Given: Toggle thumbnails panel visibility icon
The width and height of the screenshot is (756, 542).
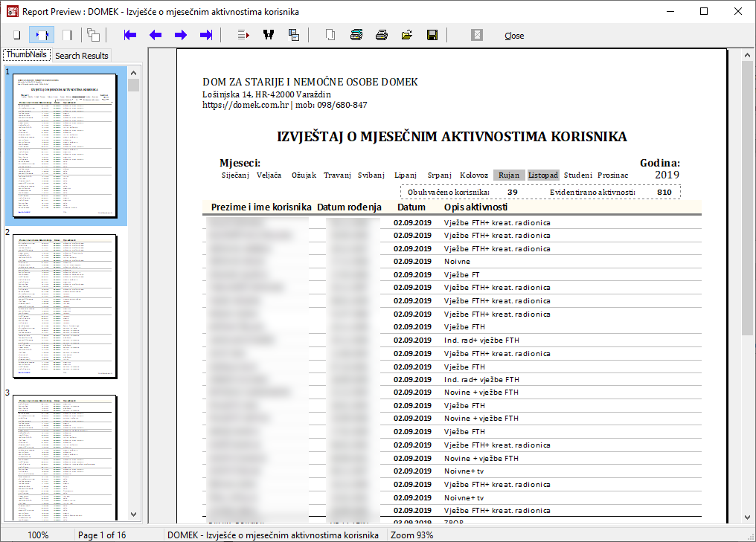Looking at the screenshot, I should pyautogui.click(x=93, y=35).
